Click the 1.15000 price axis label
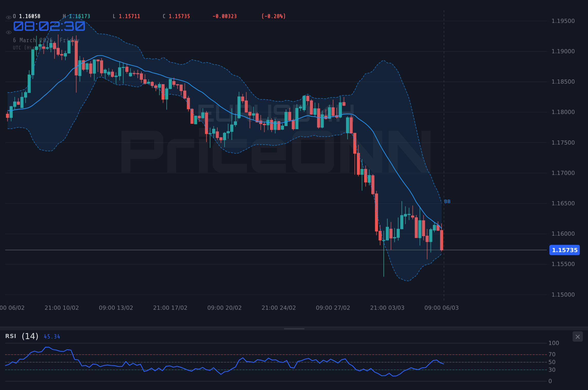The image size is (588, 390). pyautogui.click(x=563, y=295)
